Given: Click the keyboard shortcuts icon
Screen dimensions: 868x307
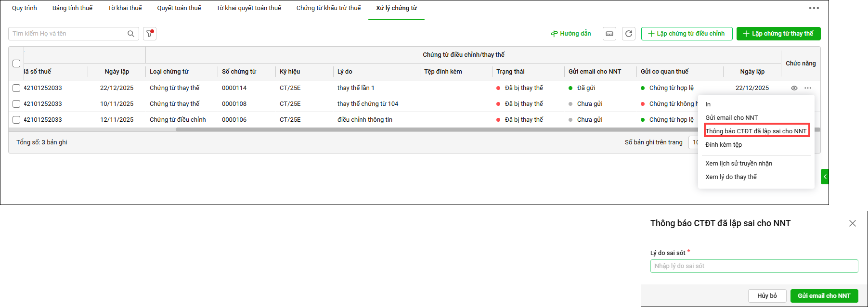Looking at the screenshot, I should 609,34.
